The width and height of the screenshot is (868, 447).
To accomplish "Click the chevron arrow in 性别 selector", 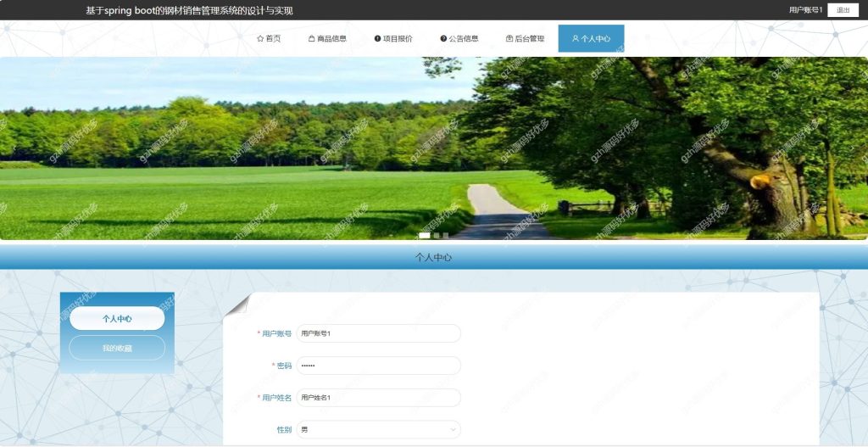I will click(x=453, y=429).
